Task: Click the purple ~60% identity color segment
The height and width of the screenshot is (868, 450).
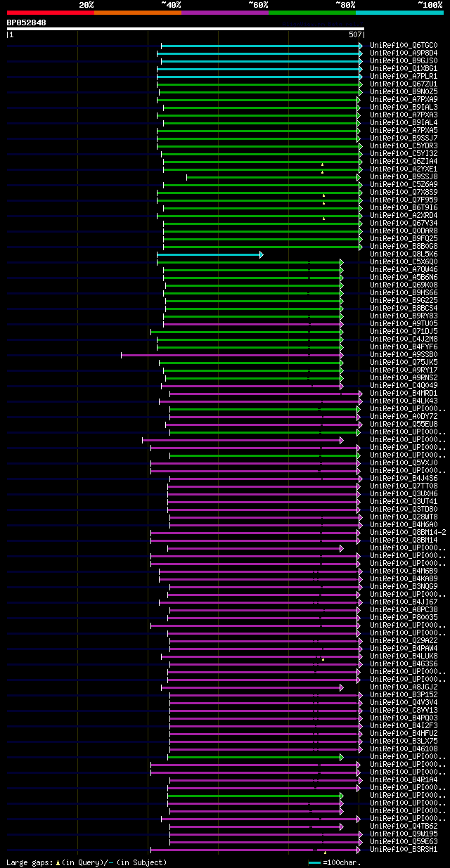Action: 225,12
